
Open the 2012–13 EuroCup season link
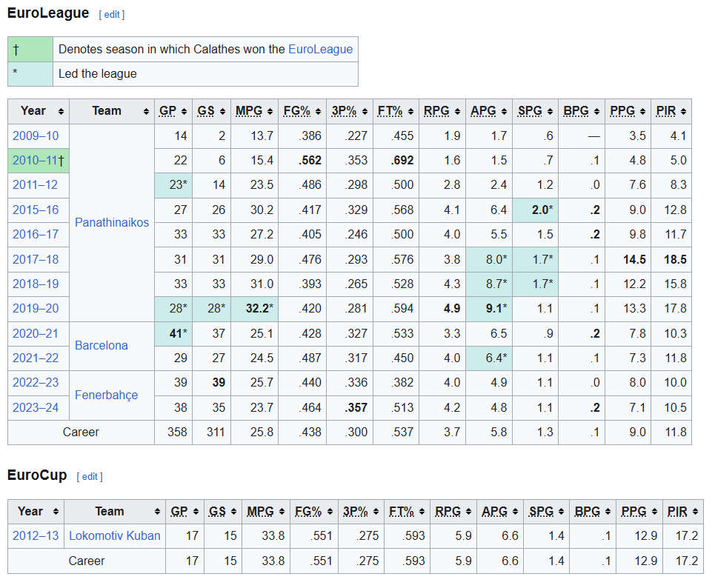(36, 536)
